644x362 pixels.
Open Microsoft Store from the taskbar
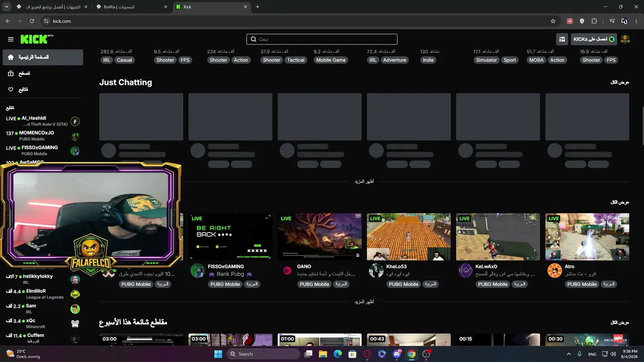(352, 354)
